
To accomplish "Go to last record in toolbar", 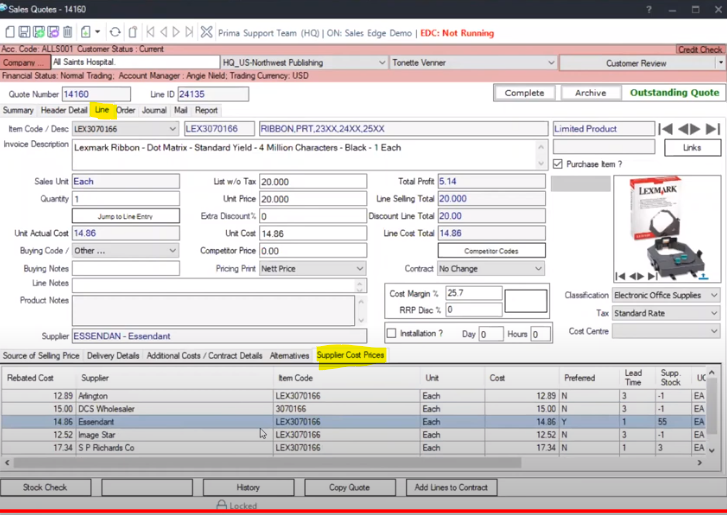I will click(189, 32).
